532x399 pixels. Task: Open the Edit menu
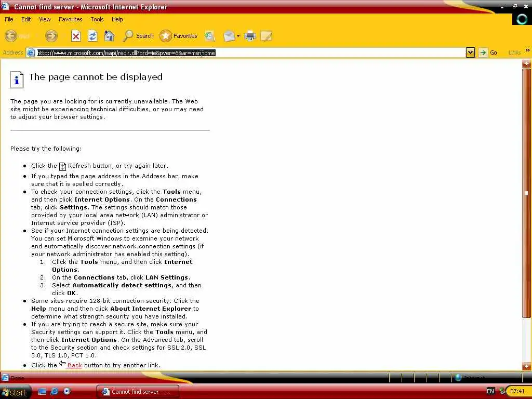tap(26, 19)
